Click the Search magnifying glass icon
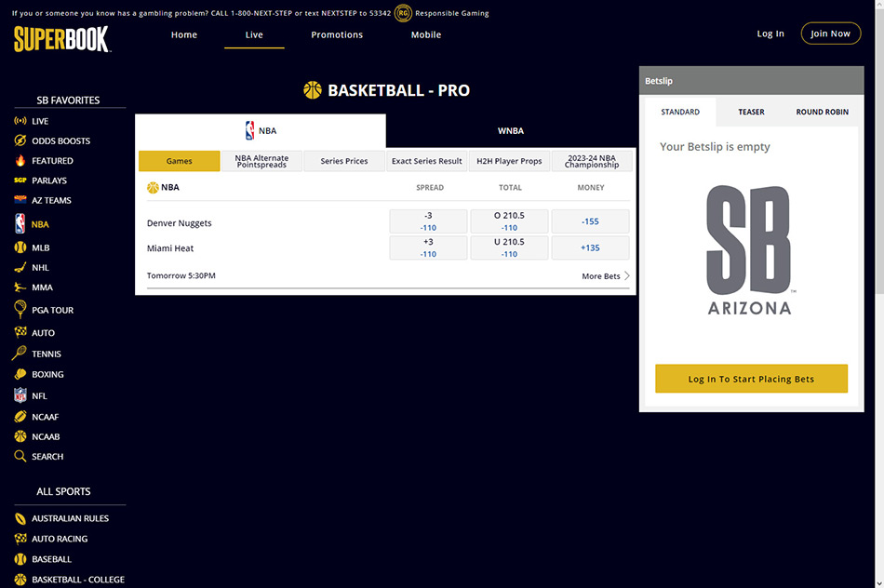This screenshot has height=588, width=884. click(x=20, y=456)
